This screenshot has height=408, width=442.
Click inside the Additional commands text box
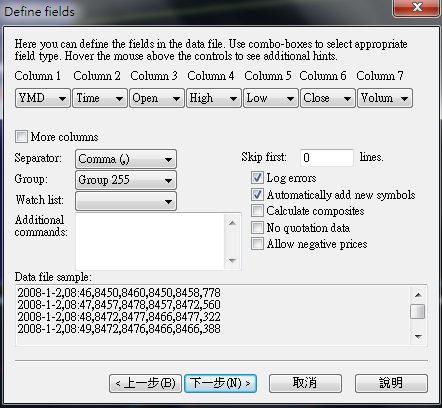pos(150,241)
